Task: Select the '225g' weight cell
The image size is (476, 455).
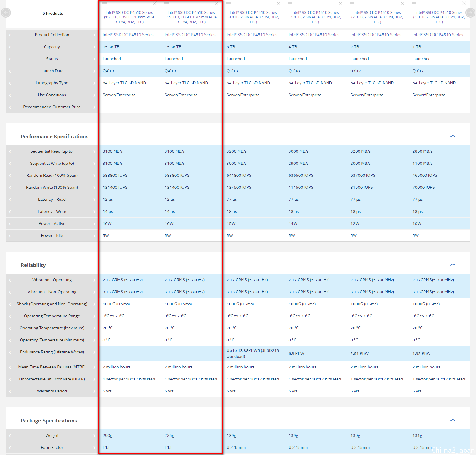Action: click(x=191, y=435)
